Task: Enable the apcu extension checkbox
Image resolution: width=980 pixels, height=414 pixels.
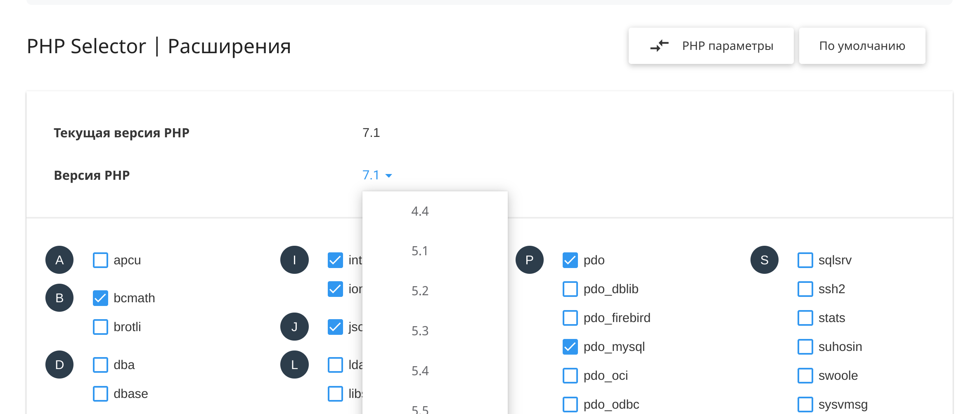Action: click(x=100, y=260)
